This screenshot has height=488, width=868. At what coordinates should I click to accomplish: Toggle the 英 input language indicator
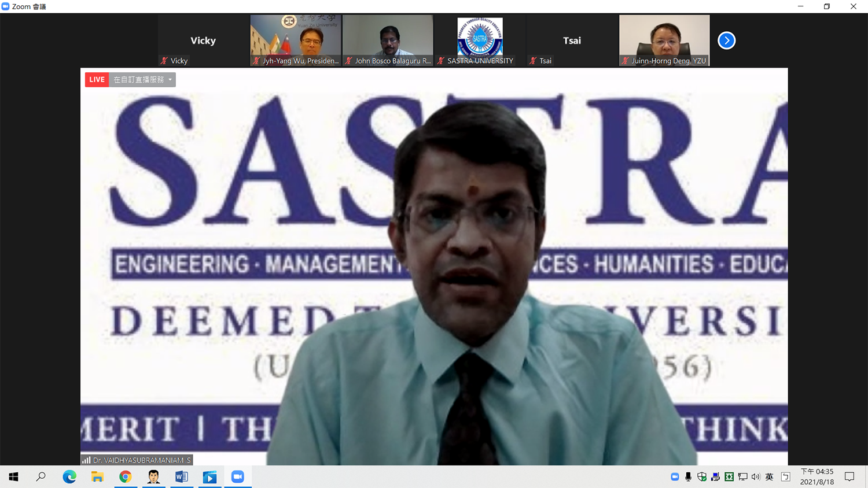click(769, 477)
